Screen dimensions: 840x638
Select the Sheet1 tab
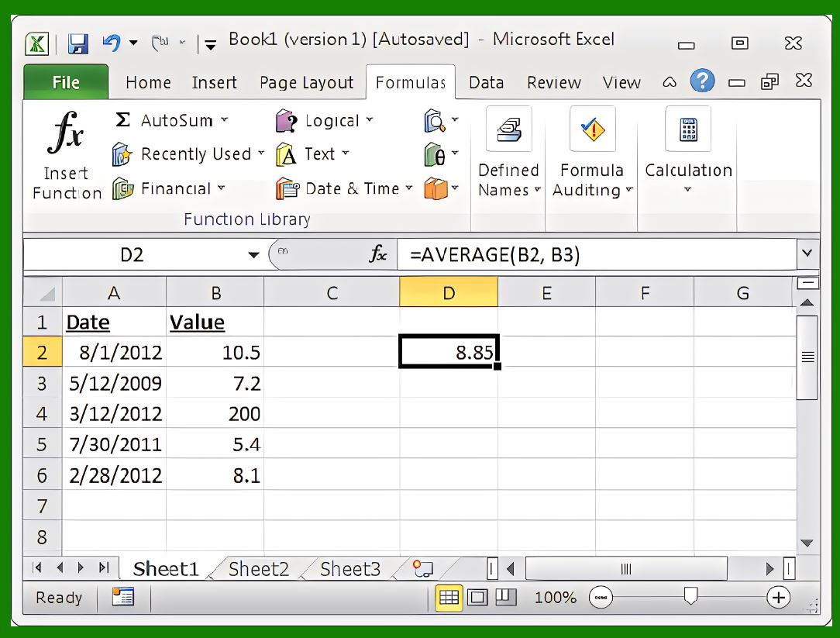(x=166, y=569)
